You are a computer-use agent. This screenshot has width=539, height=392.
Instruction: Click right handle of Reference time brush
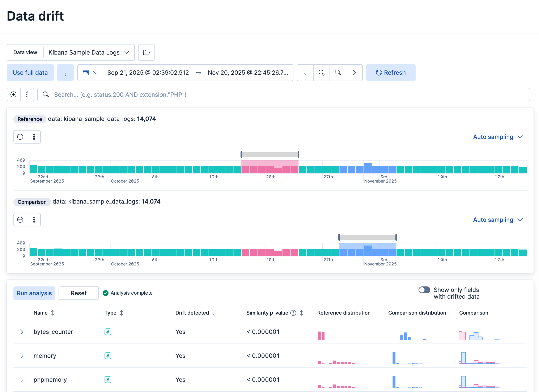pyautogui.click(x=298, y=154)
